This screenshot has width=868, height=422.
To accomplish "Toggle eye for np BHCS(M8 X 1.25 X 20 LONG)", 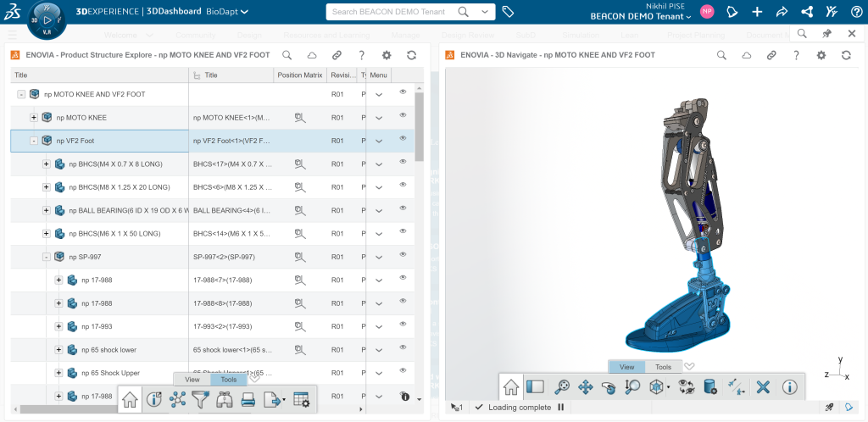I will 403,185.
